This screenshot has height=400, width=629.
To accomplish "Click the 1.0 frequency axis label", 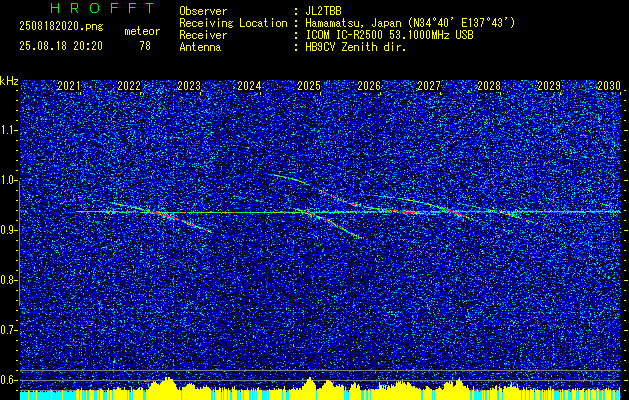I will coord(9,181).
